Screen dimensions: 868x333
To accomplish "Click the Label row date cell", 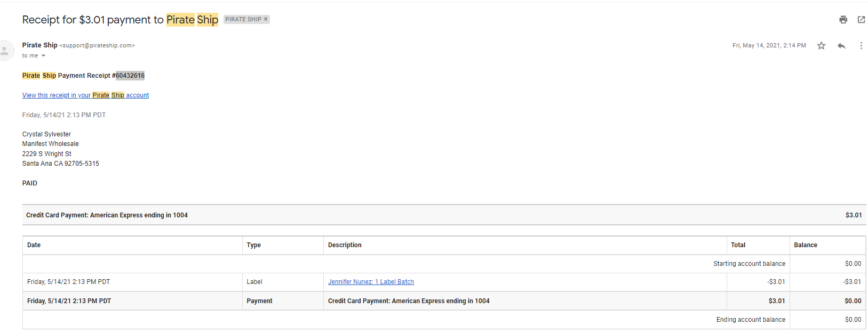I will (132, 282).
